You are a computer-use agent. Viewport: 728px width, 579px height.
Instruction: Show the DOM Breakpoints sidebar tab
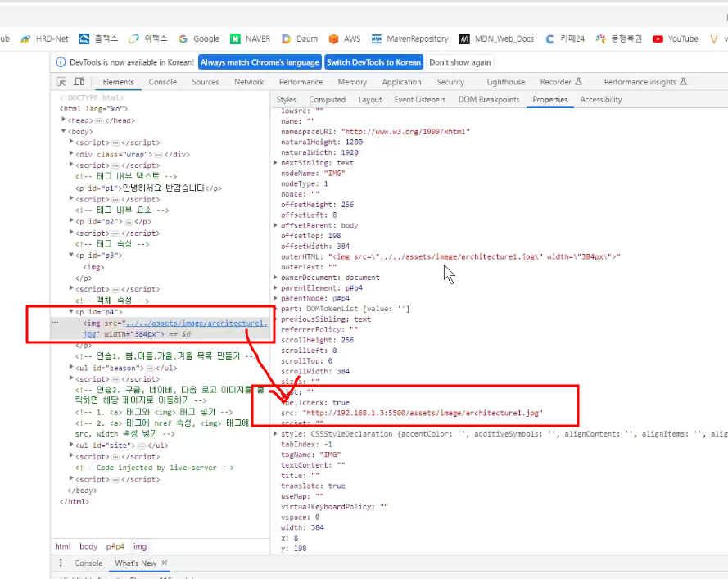click(489, 99)
